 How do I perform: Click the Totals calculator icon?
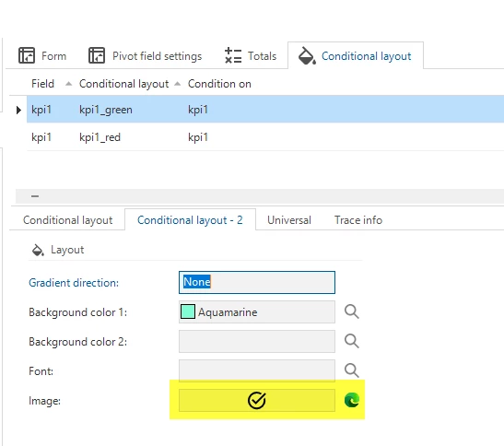233,55
